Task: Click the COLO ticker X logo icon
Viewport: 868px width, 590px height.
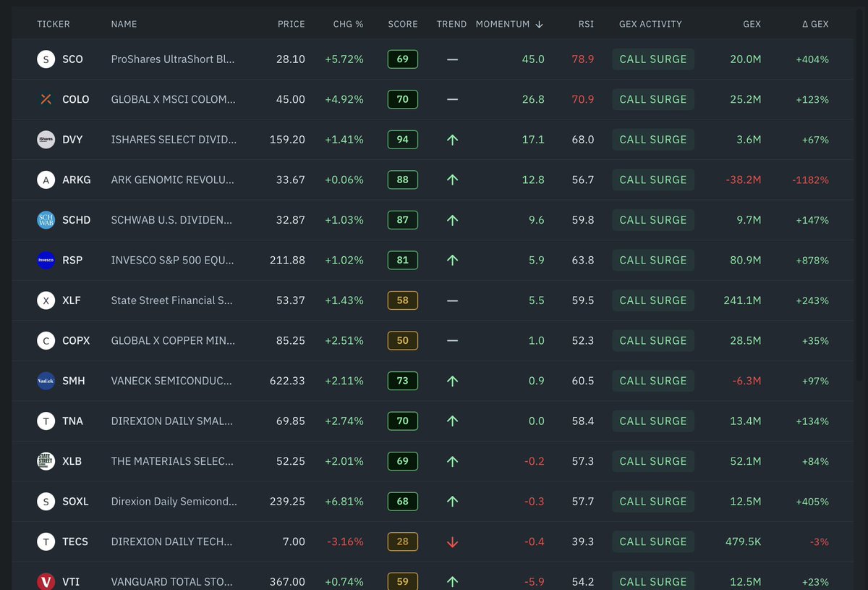Action: coord(46,99)
